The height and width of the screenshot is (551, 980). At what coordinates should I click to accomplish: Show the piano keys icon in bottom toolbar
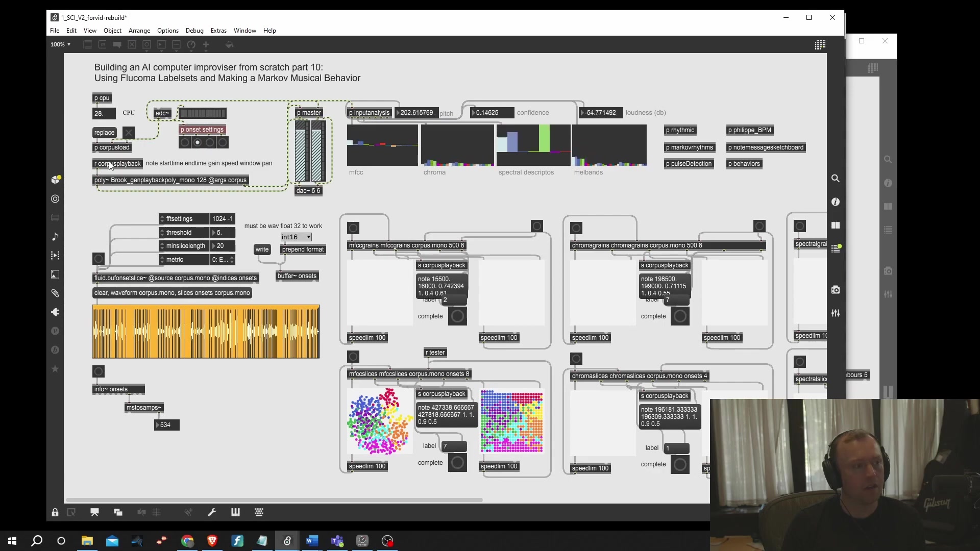coord(235,512)
